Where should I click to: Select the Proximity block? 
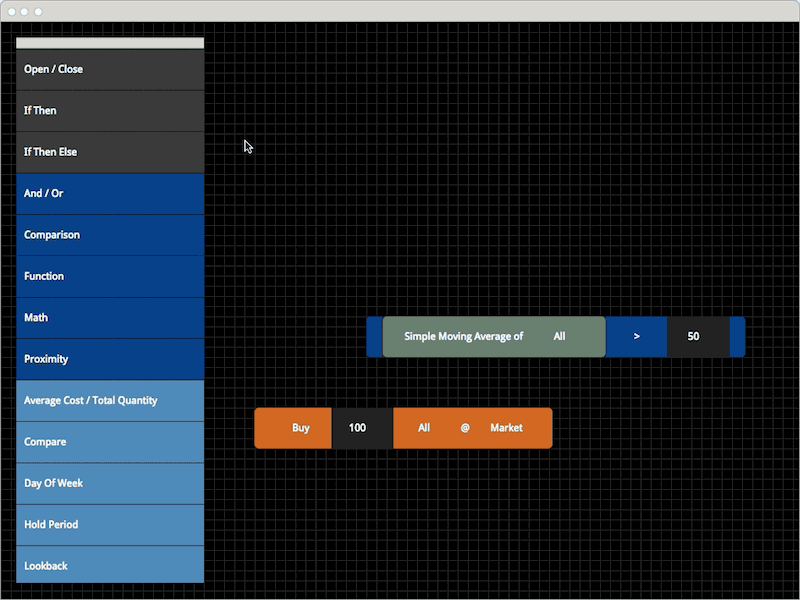pos(110,359)
